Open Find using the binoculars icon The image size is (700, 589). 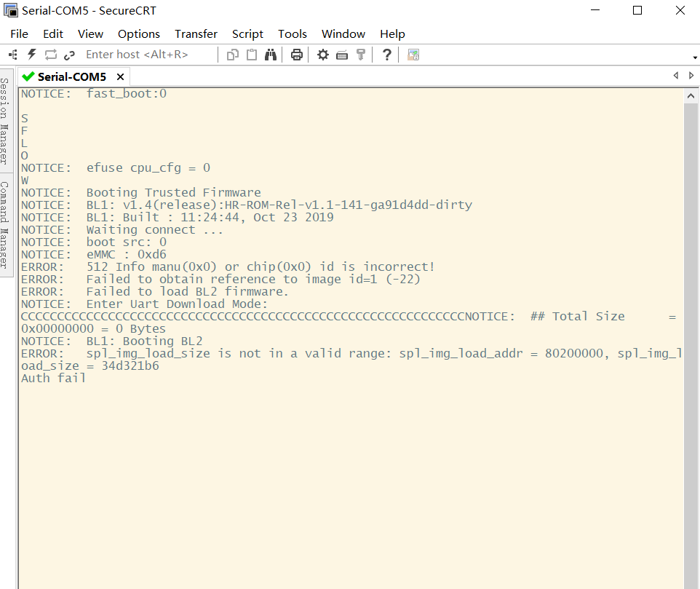point(271,55)
